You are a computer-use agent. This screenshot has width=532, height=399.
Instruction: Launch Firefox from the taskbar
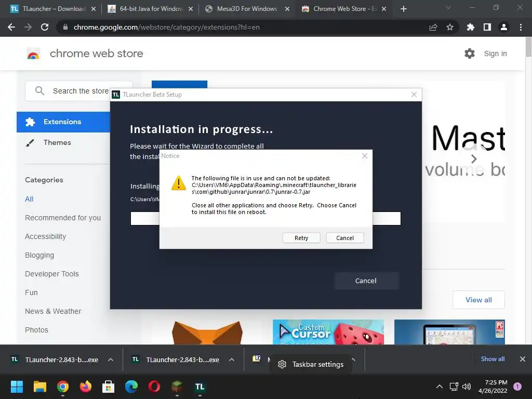coord(86,387)
